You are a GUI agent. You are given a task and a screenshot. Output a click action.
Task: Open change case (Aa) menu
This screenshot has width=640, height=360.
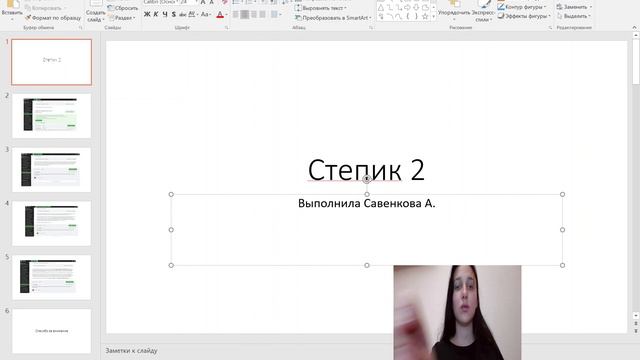click(x=205, y=14)
